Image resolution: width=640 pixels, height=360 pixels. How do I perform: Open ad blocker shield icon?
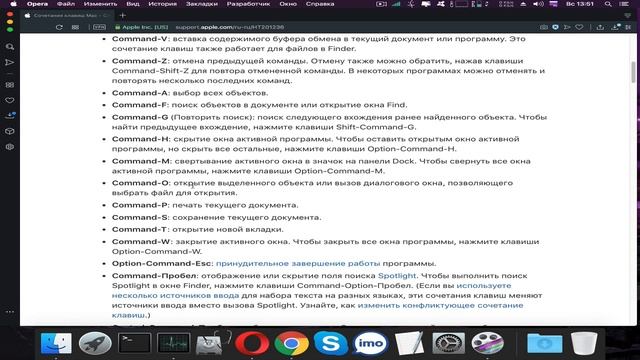[556, 27]
